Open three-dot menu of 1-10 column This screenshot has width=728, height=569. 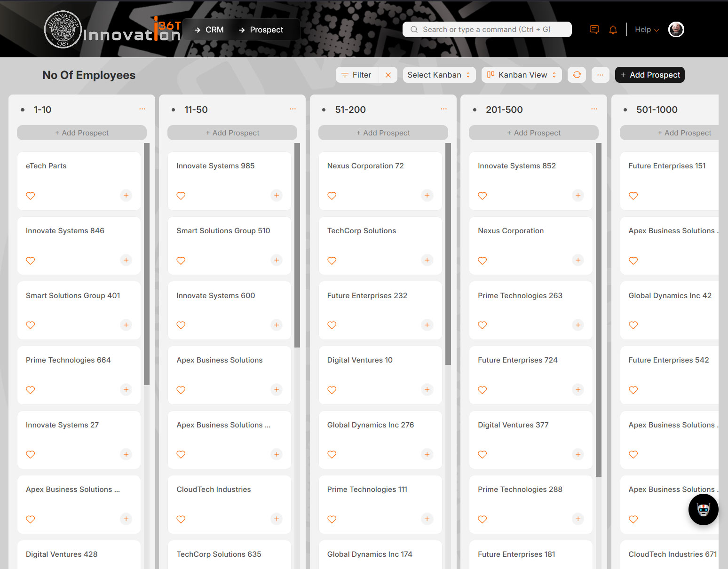pos(142,109)
